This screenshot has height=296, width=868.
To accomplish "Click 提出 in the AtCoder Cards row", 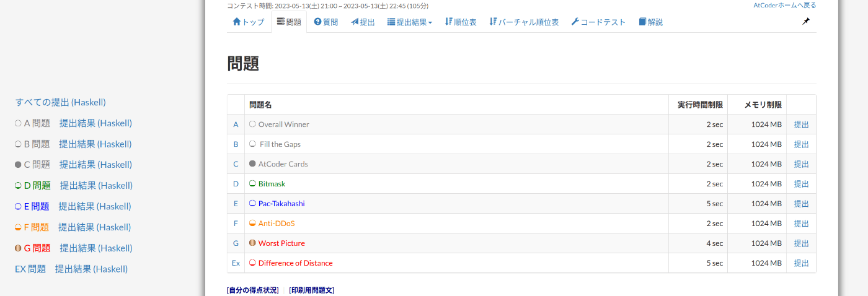I will (802, 164).
